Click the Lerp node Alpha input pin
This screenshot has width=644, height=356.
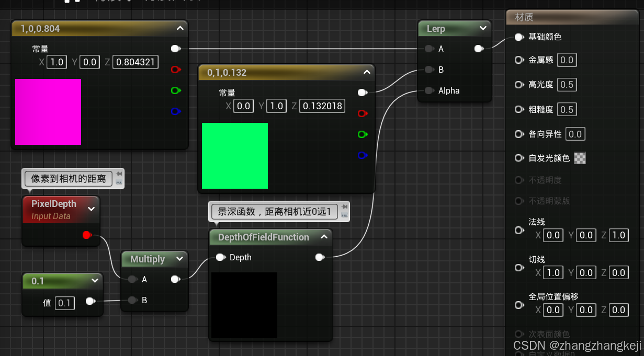(x=429, y=90)
